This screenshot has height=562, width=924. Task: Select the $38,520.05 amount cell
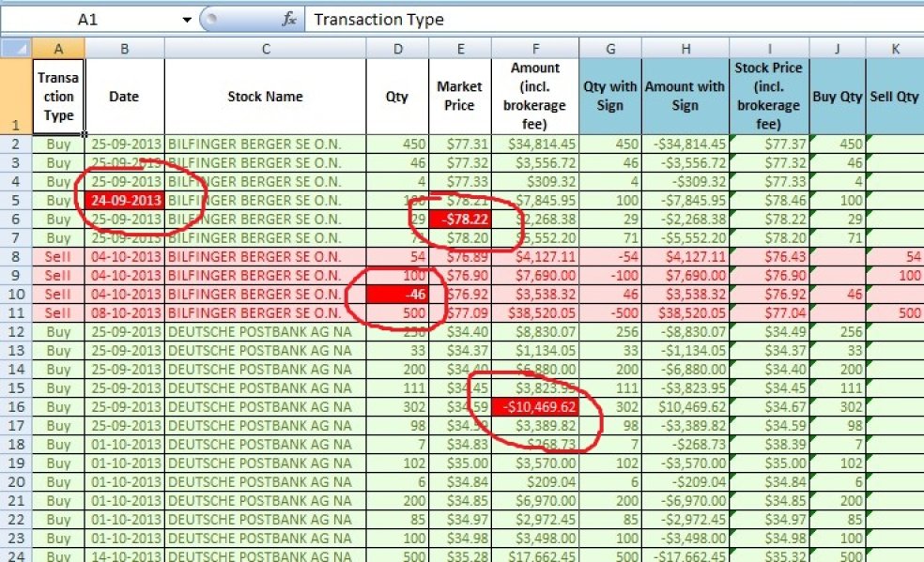click(534, 312)
